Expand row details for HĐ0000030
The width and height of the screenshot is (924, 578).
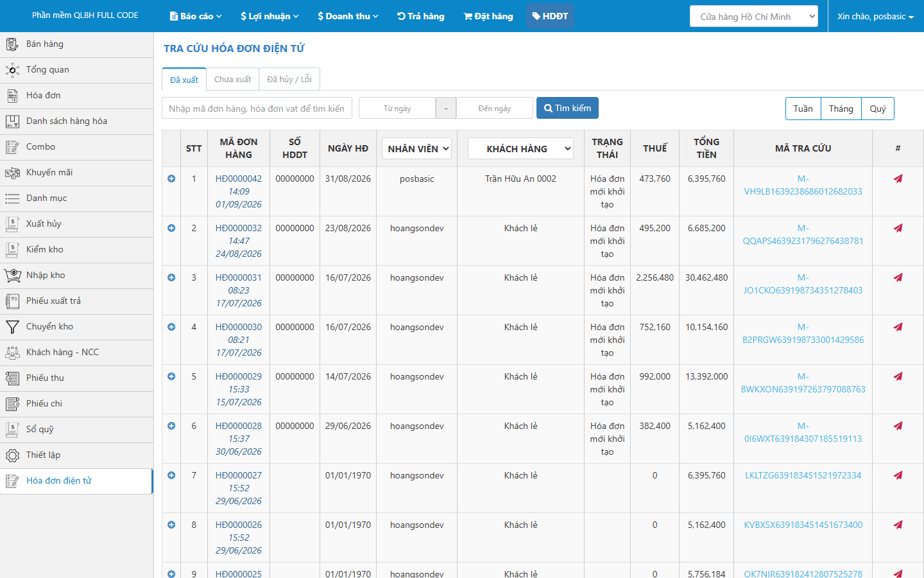tap(171, 327)
